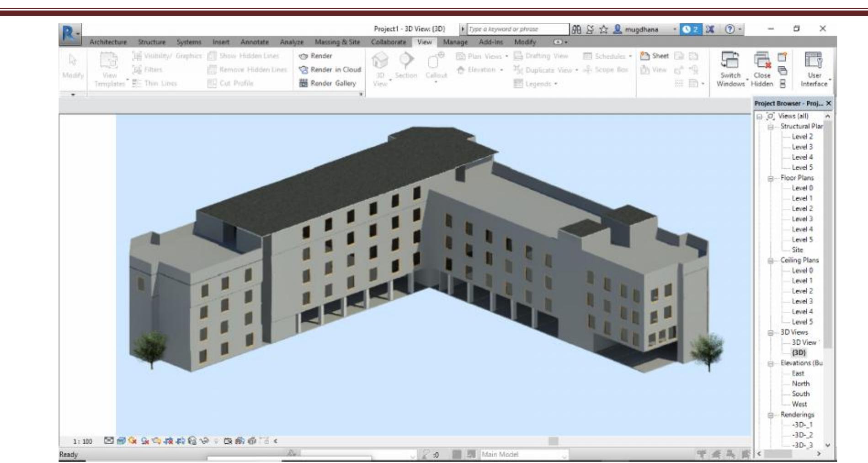
Task: Collapse the Floor Plans tree node
Action: tap(771, 178)
